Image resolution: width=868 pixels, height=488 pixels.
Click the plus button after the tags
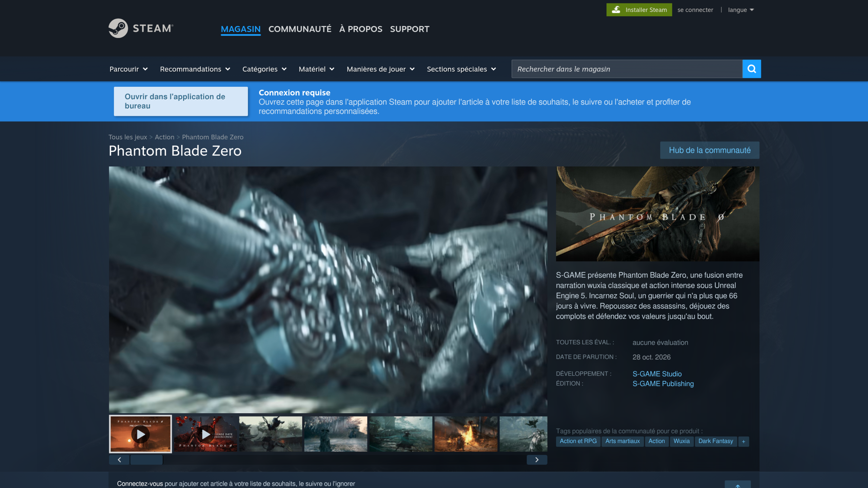tap(744, 441)
